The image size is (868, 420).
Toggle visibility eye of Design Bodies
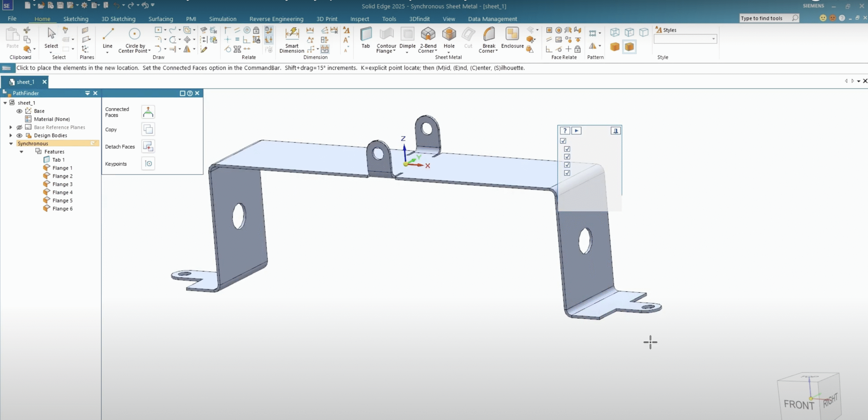[19, 135]
